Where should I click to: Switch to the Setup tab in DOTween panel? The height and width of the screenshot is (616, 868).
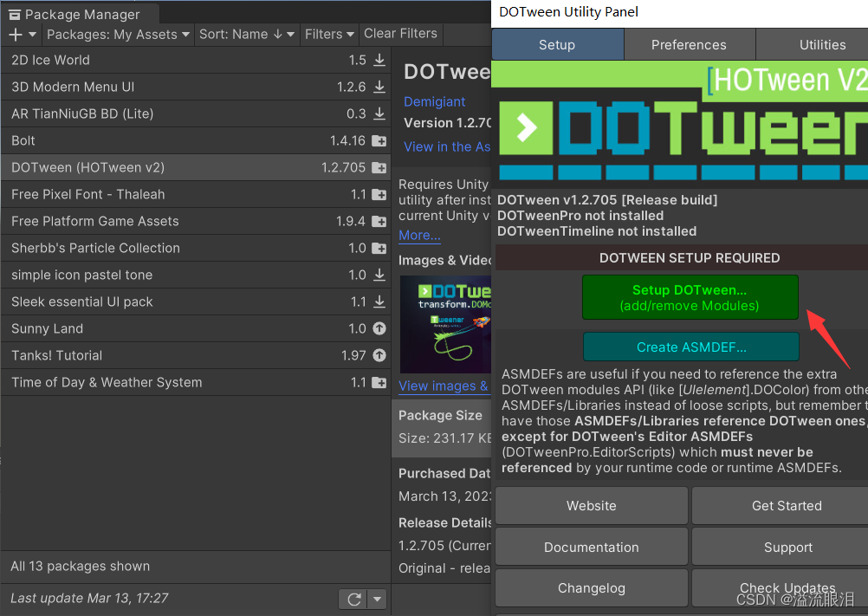point(558,44)
